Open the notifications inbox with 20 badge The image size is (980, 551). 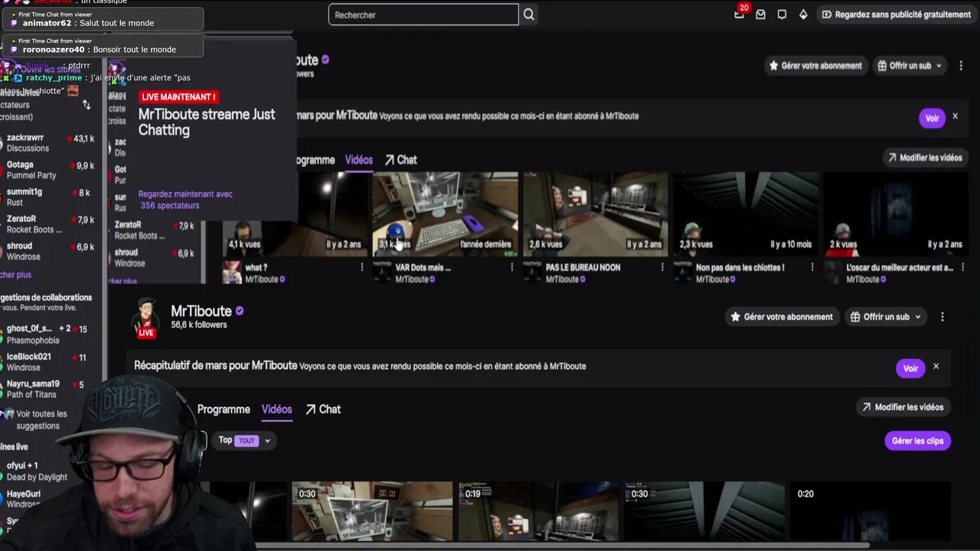(x=740, y=14)
